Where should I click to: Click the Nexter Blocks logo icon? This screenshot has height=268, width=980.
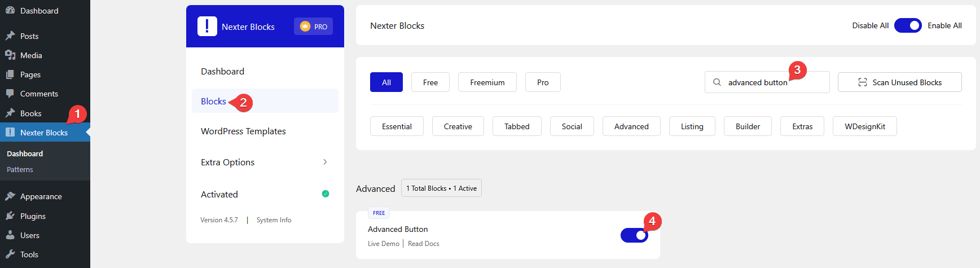[x=207, y=27]
